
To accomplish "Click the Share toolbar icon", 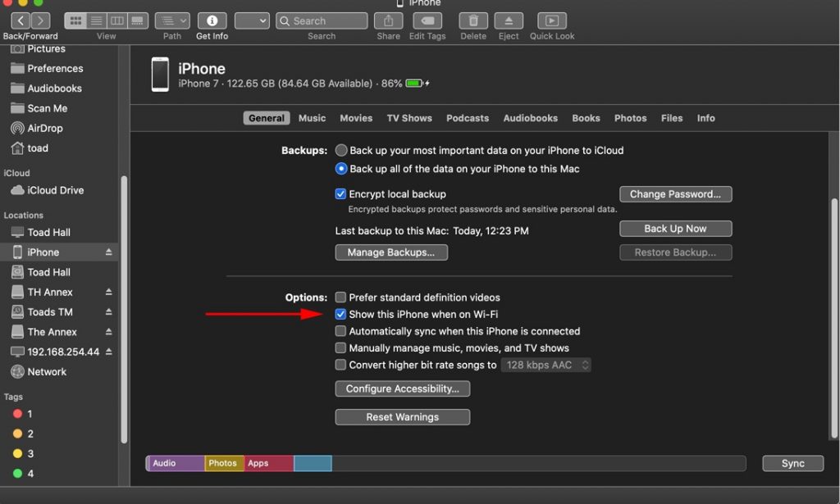I will [388, 20].
